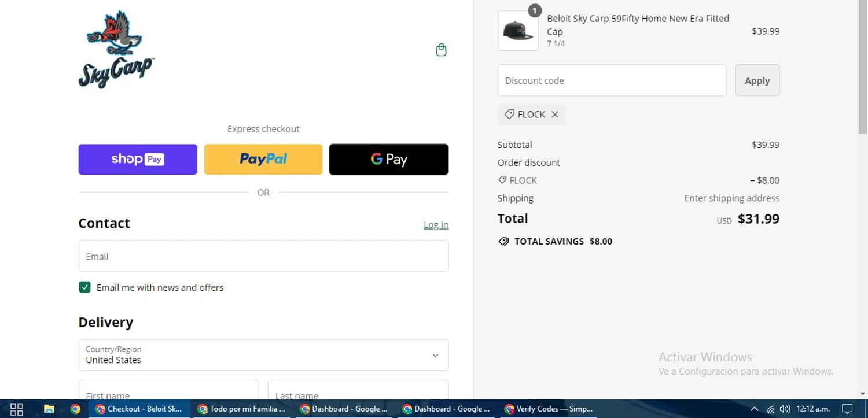Uncheck Email me with news and offers

pyautogui.click(x=85, y=287)
